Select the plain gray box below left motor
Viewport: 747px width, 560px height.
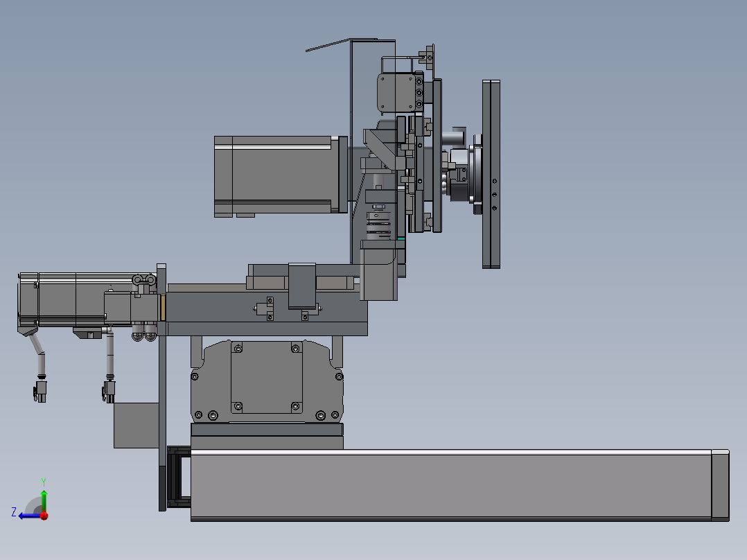tap(137, 425)
